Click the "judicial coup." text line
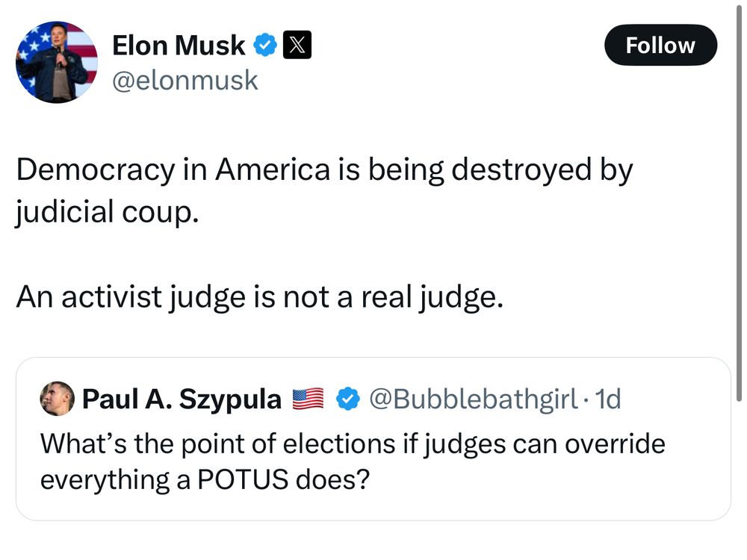 point(108,212)
